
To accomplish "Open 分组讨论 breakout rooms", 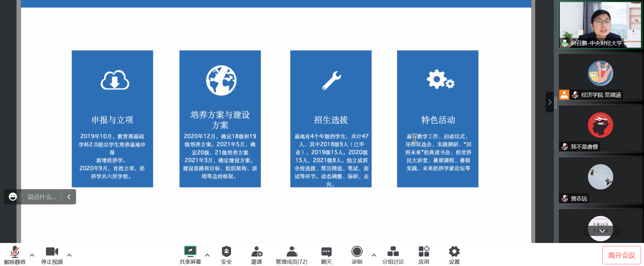I will [x=393, y=252].
